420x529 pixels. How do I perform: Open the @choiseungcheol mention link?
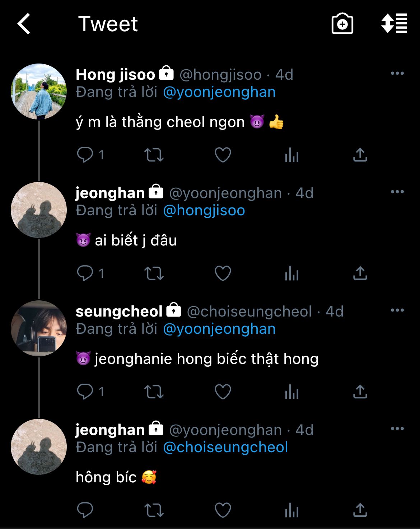tap(225, 448)
